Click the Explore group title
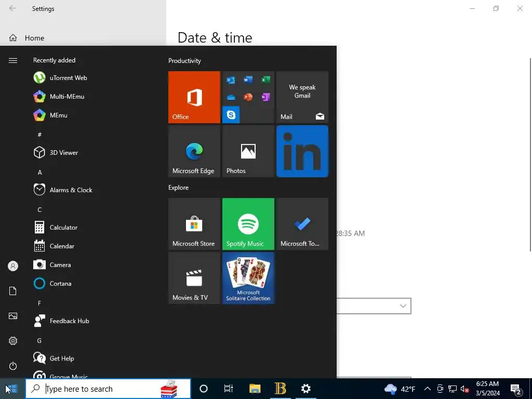The image size is (532, 399). pyautogui.click(x=179, y=187)
